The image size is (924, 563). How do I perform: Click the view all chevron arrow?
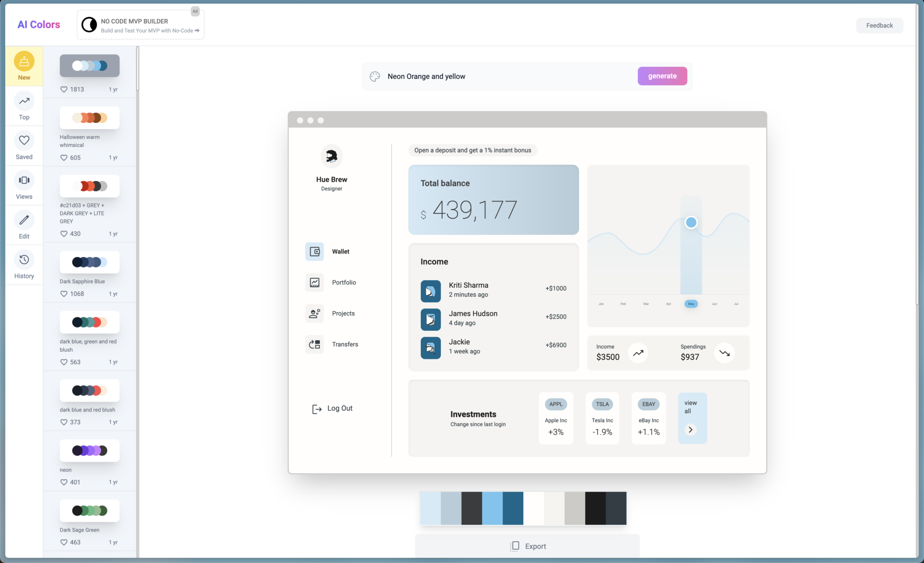click(690, 429)
